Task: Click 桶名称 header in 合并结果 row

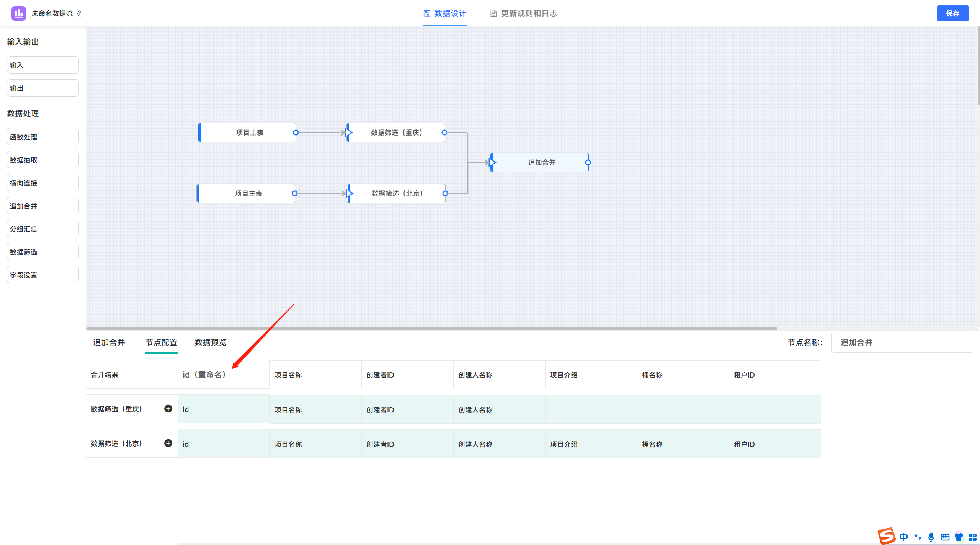Action: click(x=683, y=375)
